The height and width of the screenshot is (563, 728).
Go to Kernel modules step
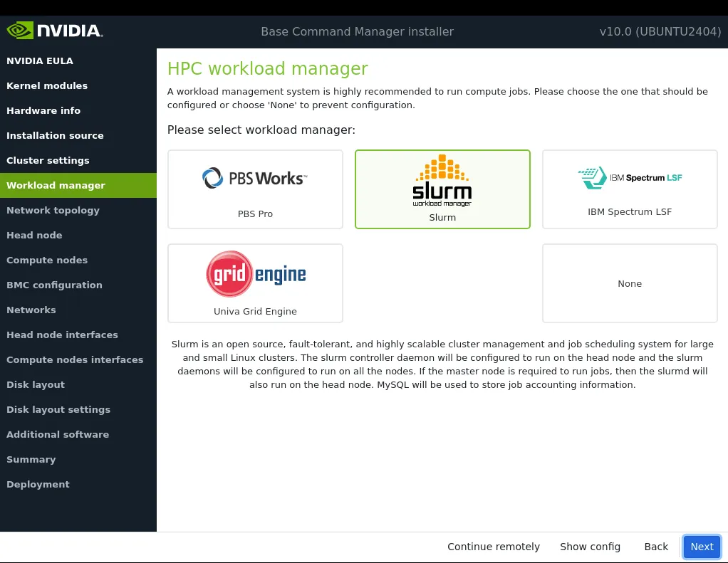[78, 86]
